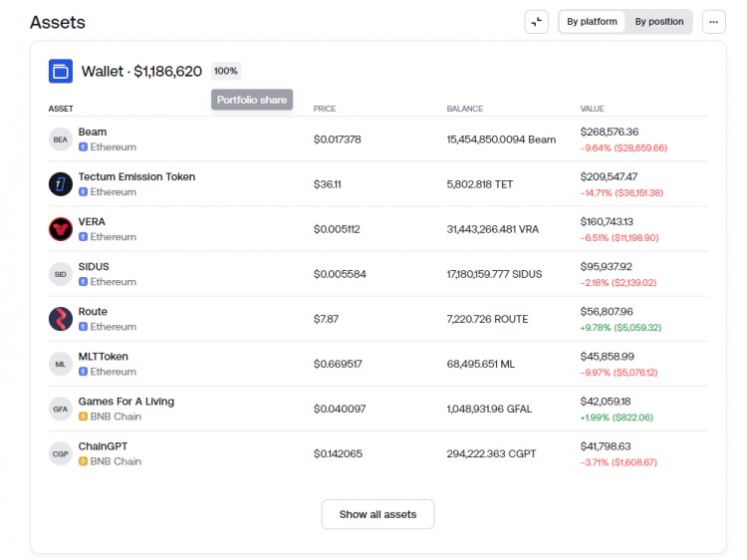This screenshot has height=560, width=747.
Task: Click the ChainGPT token icon
Action: 61,453
